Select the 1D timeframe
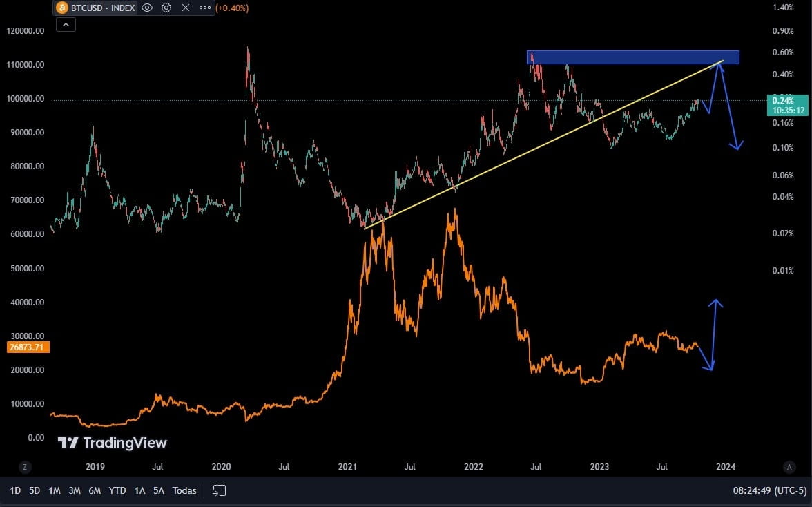Image resolution: width=812 pixels, height=507 pixels. pos(15,490)
